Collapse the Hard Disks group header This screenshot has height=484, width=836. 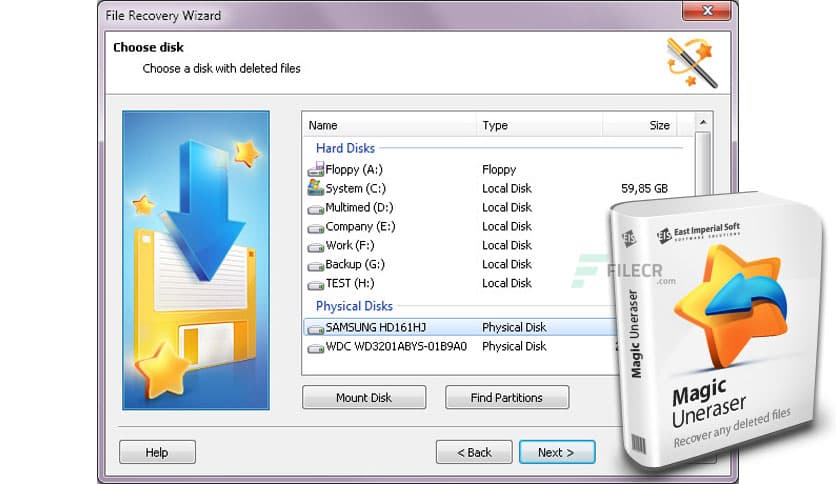[x=345, y=148]
